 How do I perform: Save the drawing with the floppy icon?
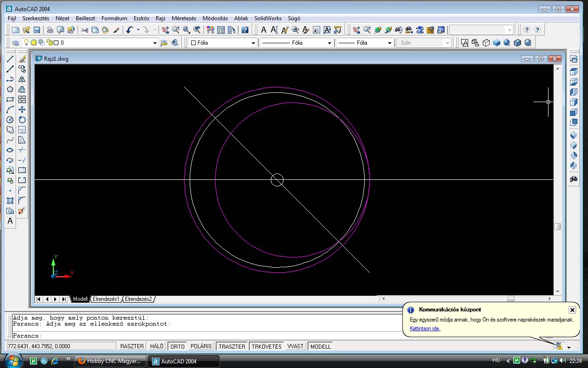click(37, 30)
